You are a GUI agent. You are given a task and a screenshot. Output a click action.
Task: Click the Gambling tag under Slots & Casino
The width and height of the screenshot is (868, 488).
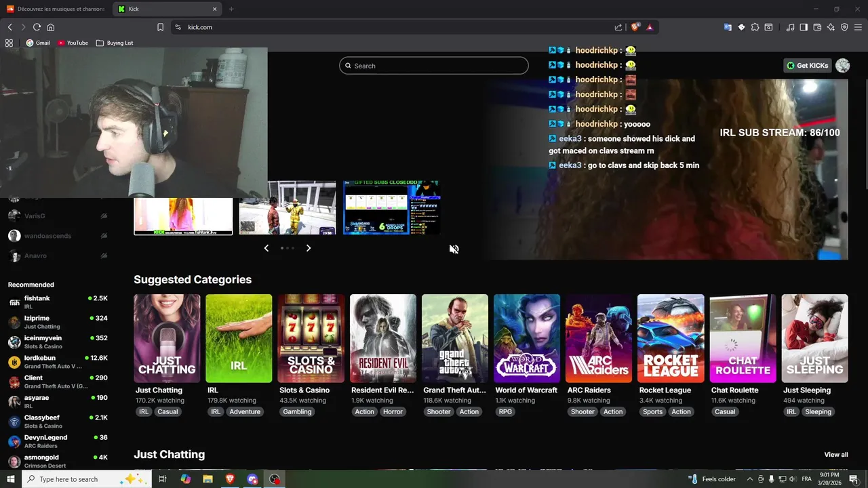point(297,411)
